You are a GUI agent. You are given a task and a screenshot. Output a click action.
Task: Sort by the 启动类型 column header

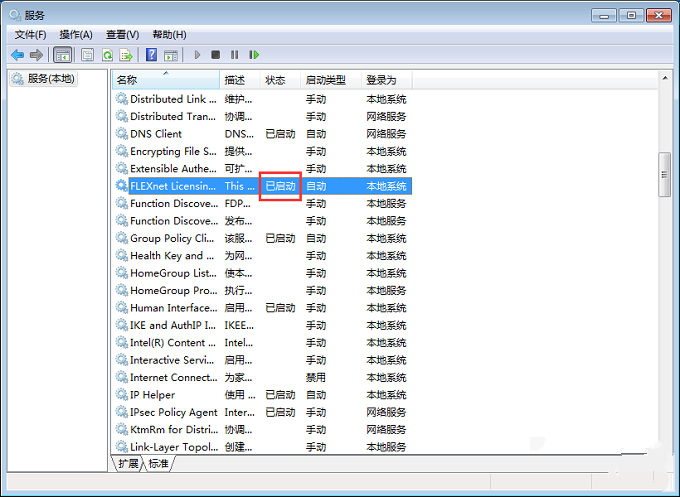coord(331,80)
